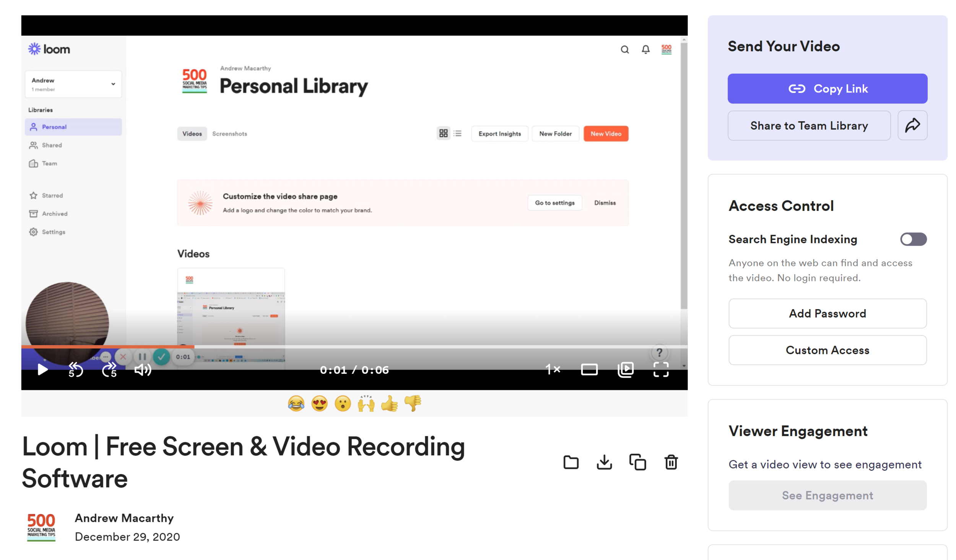
Task: Click the green checkmark recording control
Action: coord(161,357)
